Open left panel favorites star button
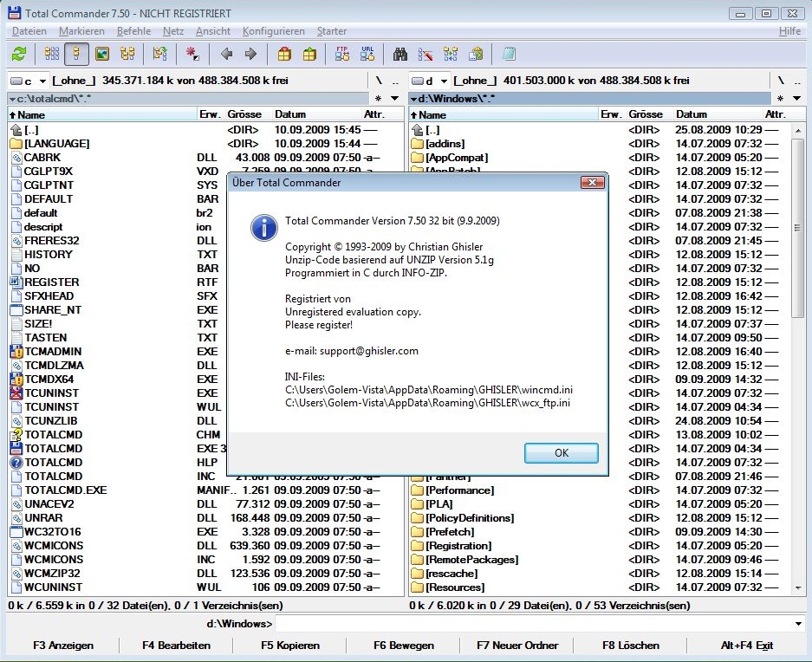 coord(379,98)
